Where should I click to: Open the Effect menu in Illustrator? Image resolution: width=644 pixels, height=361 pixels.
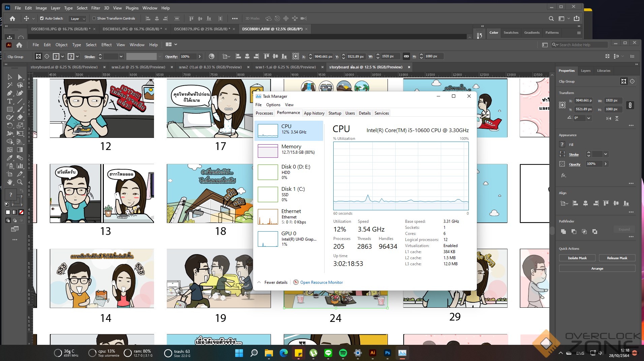pyautogui.click(x=106, y=45)
